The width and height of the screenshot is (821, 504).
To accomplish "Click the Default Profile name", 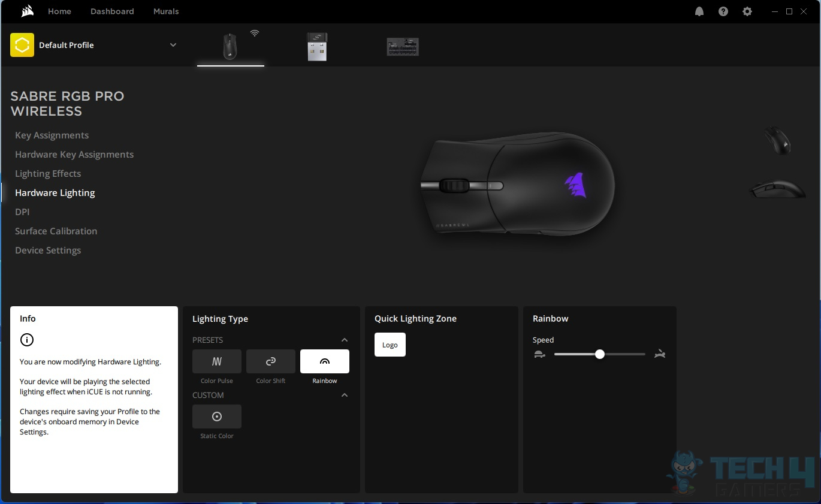I will pos(67,45).
